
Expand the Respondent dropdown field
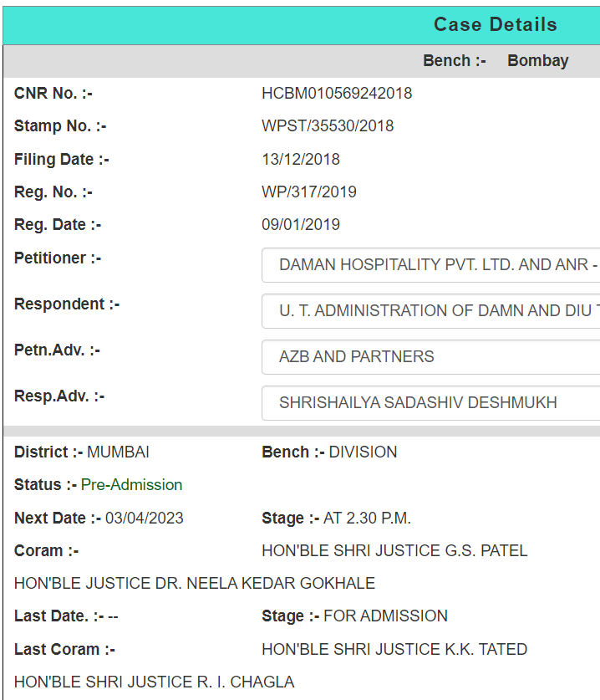(431, 311)
